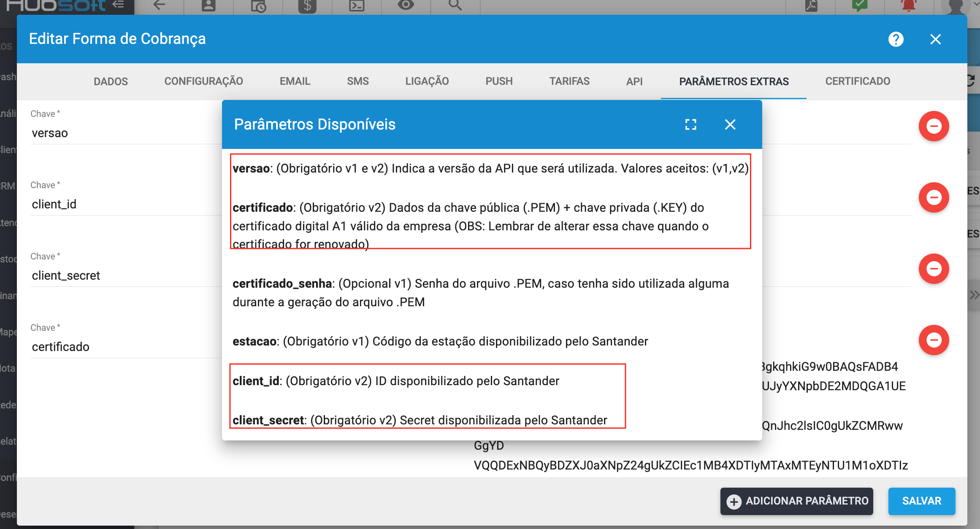Open the terminal icon in the top toolbar
The image size is (980, 529).
[357, 6]
